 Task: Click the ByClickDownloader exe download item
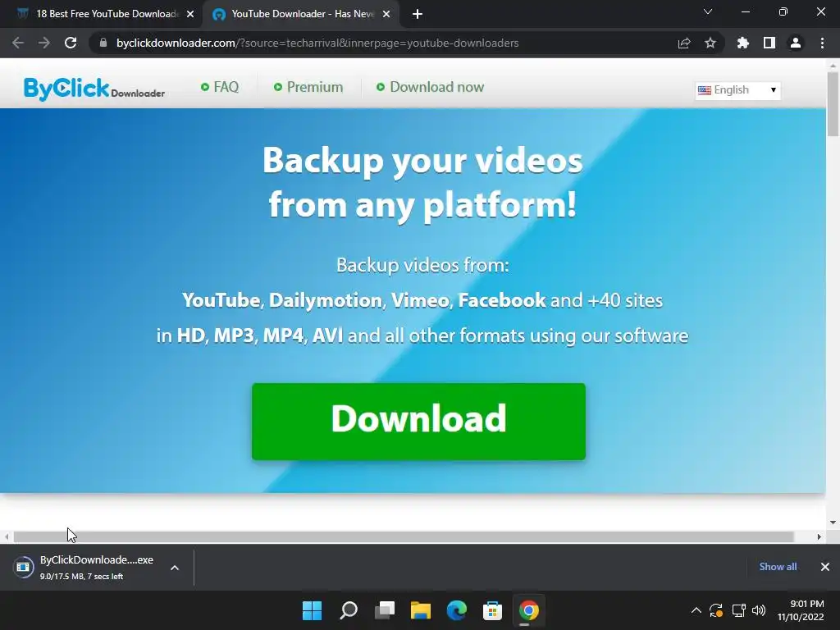click(84, 568)
